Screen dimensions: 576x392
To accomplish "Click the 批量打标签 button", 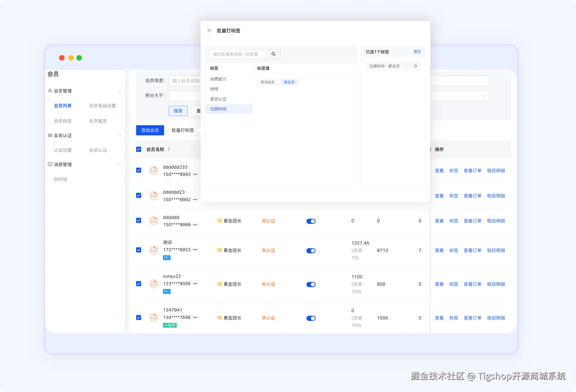I will coord(183,130).
